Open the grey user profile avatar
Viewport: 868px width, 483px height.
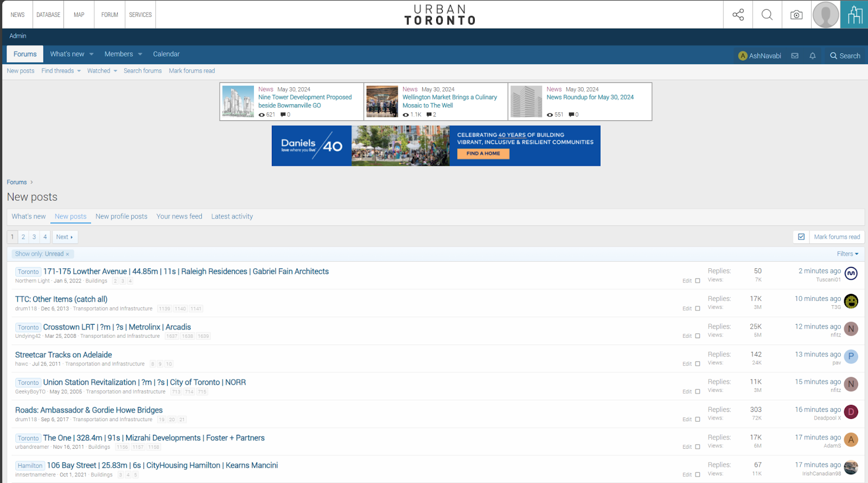826,15
